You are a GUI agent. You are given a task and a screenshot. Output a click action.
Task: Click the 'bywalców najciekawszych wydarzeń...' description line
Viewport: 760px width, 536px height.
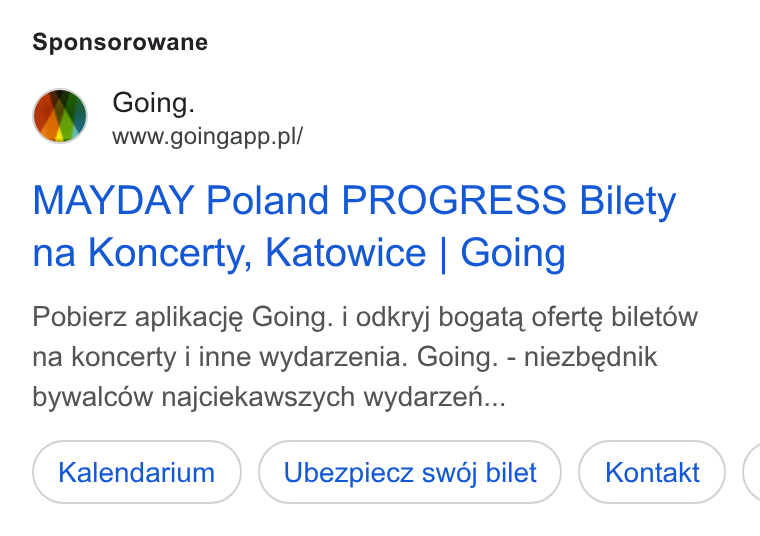pos(269,397)
